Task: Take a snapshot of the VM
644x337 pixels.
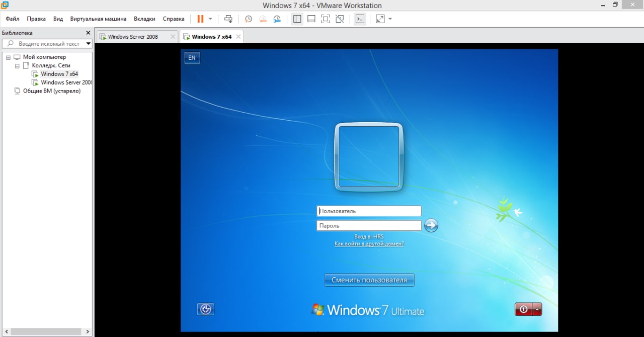Action: pos(249,19)
